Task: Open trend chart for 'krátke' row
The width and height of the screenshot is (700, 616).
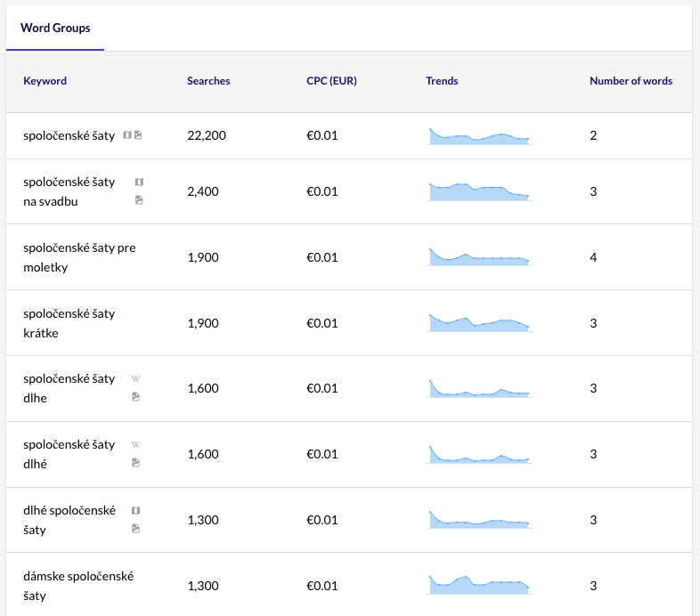Action: pos(479,323)
